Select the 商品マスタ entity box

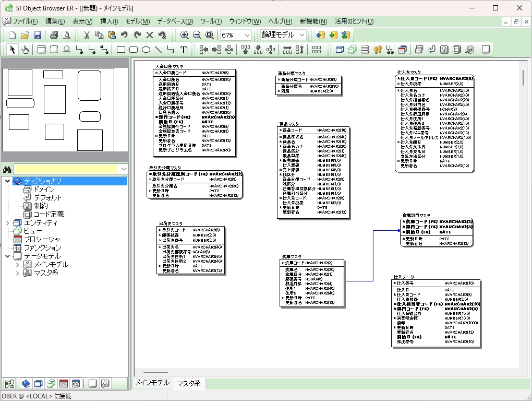(x=312, y=172)
